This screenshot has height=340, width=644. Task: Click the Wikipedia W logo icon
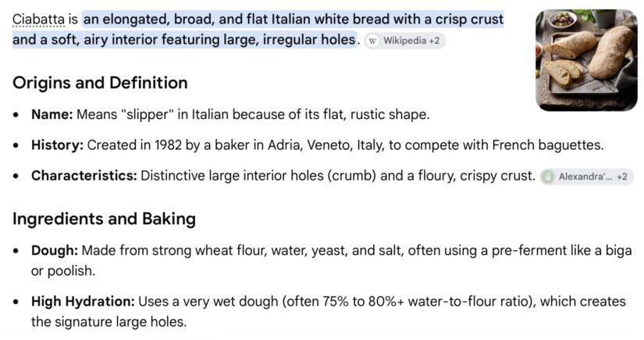[x=372, y=41]
